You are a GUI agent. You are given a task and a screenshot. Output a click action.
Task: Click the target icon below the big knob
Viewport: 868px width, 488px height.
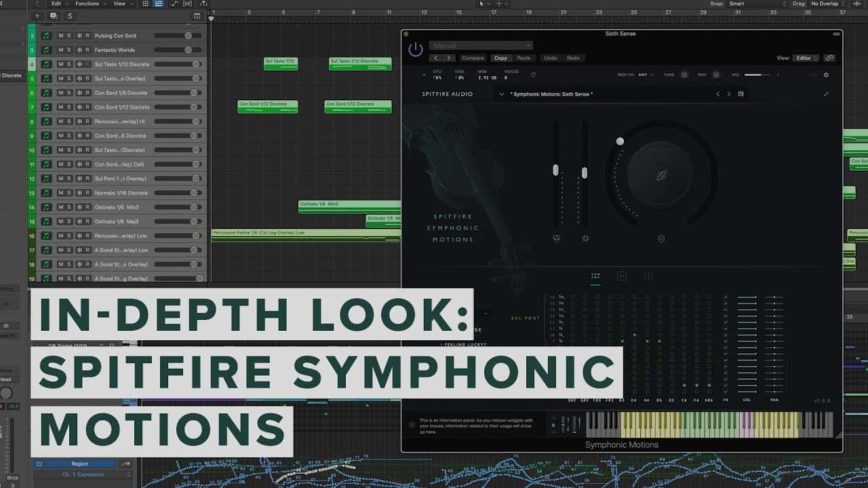click(661, 239)
